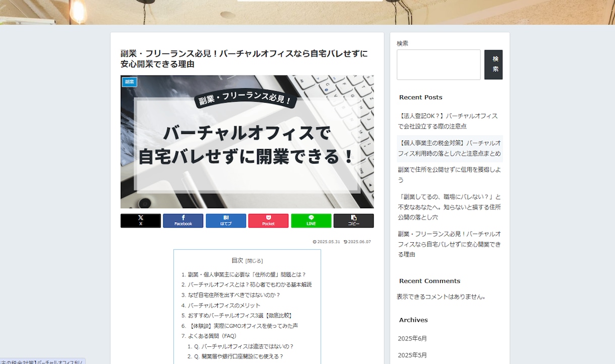Image resolution: width=615 pixels, height=364 pixels.
Task: Jump to おすすめバーチャルオフィス3選【徹底比較】
Action: (x=240, y=315)
